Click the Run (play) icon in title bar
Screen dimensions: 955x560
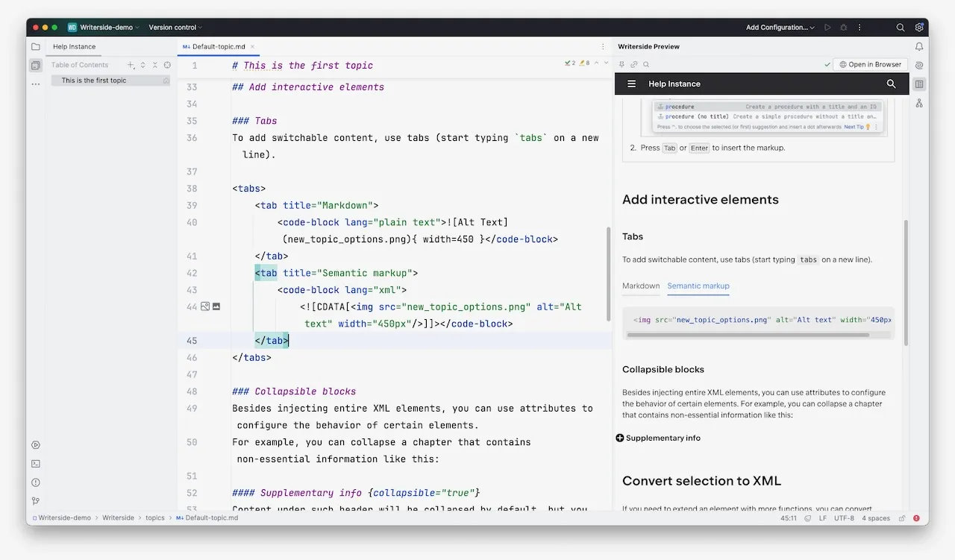pos(827,28)
